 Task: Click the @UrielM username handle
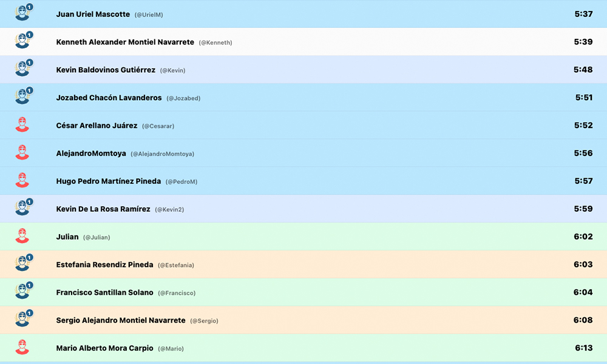(149, 15)
